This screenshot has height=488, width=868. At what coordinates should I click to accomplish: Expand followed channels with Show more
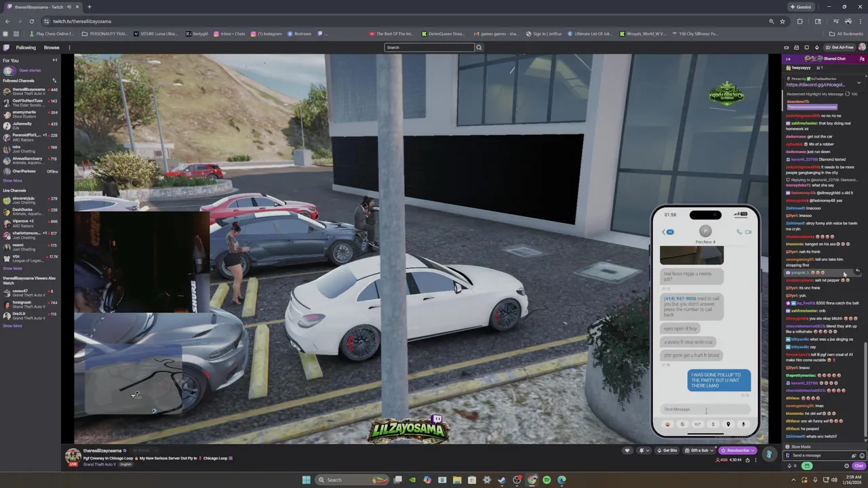12,180
